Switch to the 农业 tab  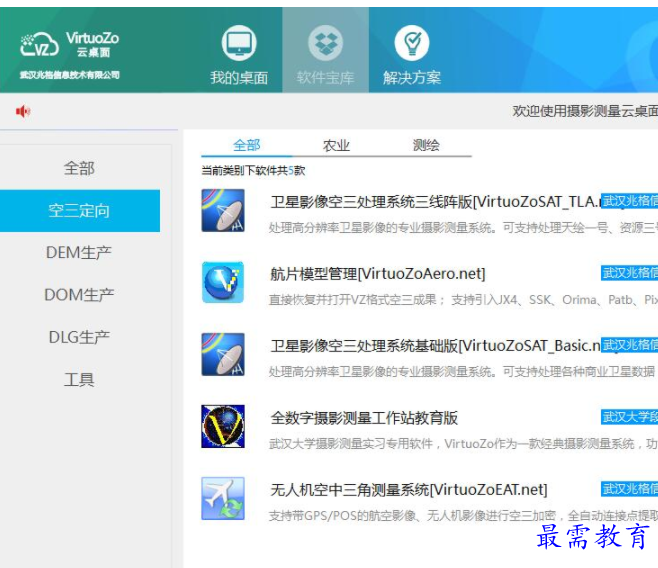pos(336,145)
